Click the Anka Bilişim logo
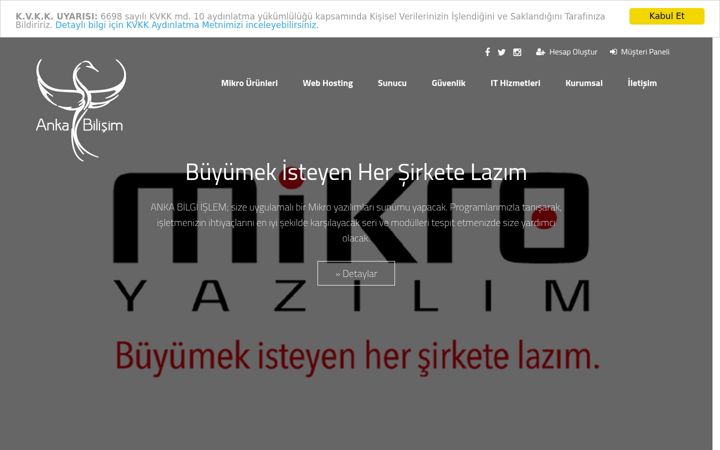Image resolution: width=720 pixels, height=450 pixels. (x=80, y=110)
